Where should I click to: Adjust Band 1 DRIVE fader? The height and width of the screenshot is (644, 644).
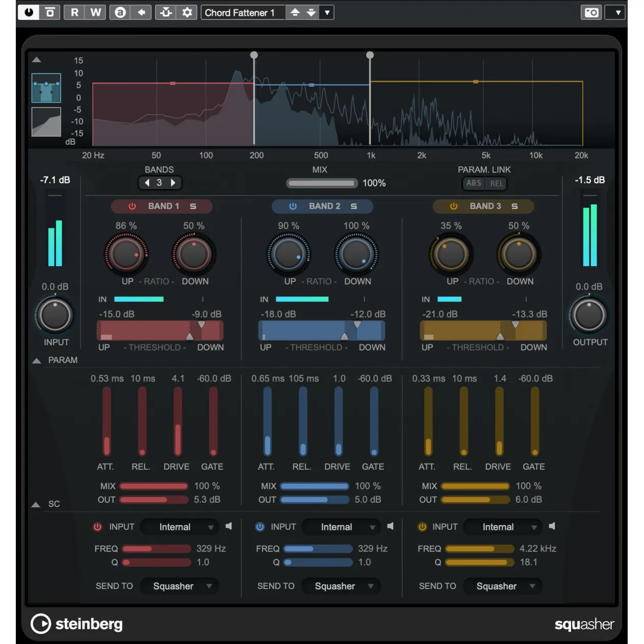pos(177,421)
